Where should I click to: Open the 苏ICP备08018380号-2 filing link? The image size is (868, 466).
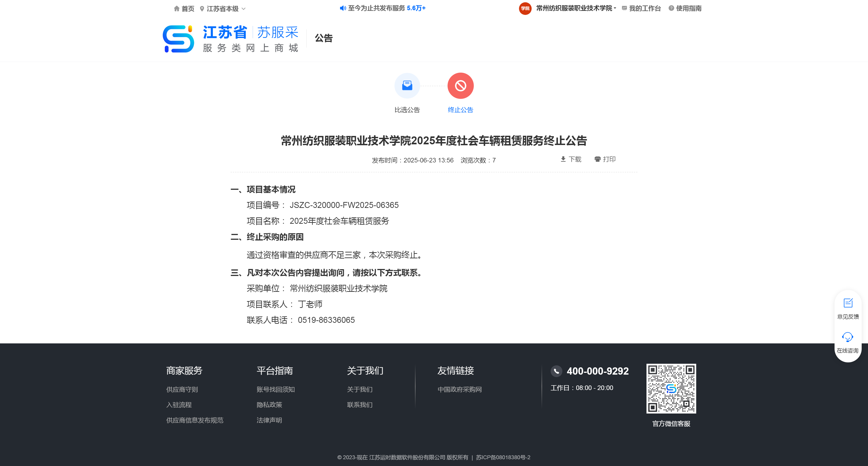click(503, 457)
